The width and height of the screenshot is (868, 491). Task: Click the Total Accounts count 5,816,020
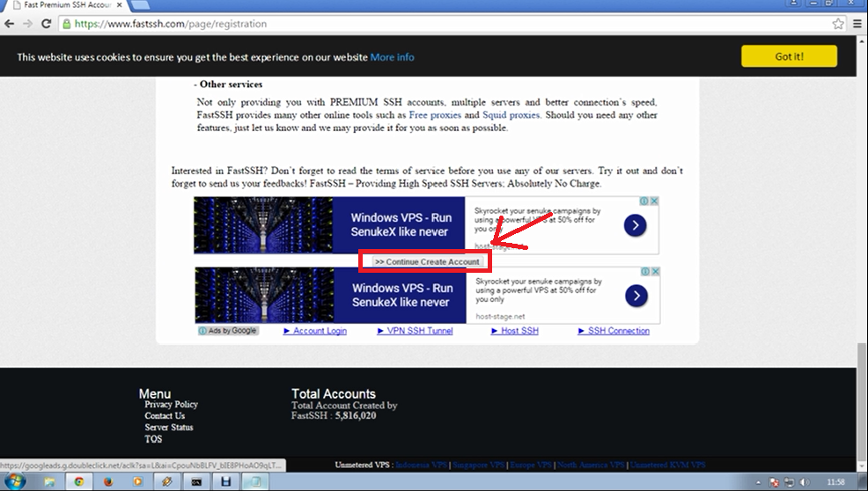tap(356, 415)
